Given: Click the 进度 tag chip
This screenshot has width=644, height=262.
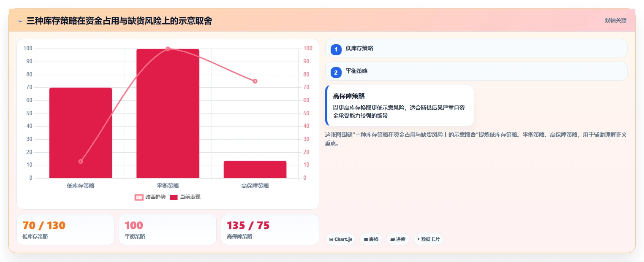Looking at the screenshot, I should (x=398, y=239).
